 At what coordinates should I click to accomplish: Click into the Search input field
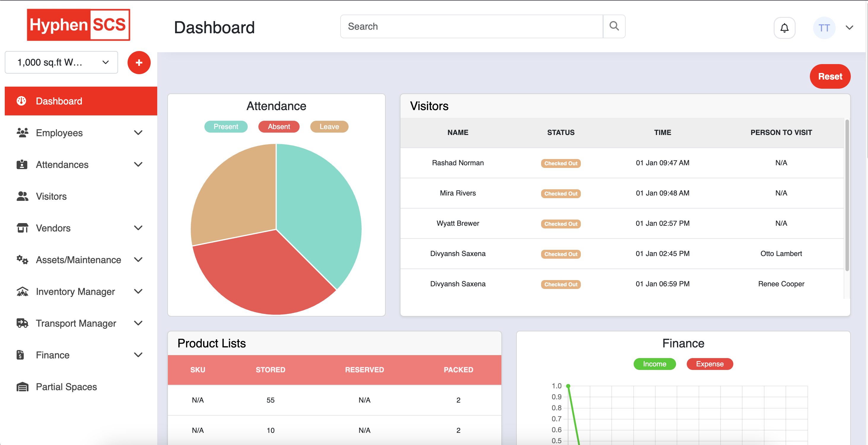click(x=471, y=26)
